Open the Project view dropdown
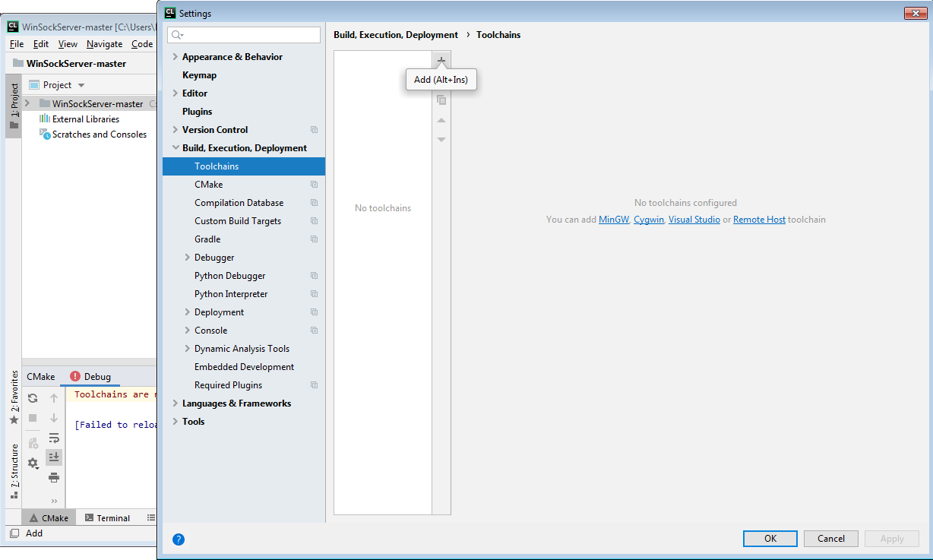933x560 pixels. point(81,85)
